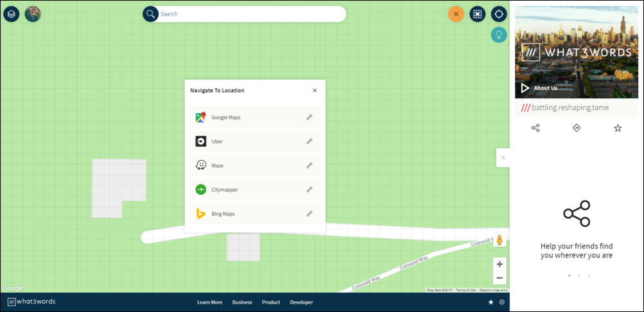Viewport: 644px width, 312px height.
Task: Click the navigate diamond icon
Action: [x=577, y=128]
